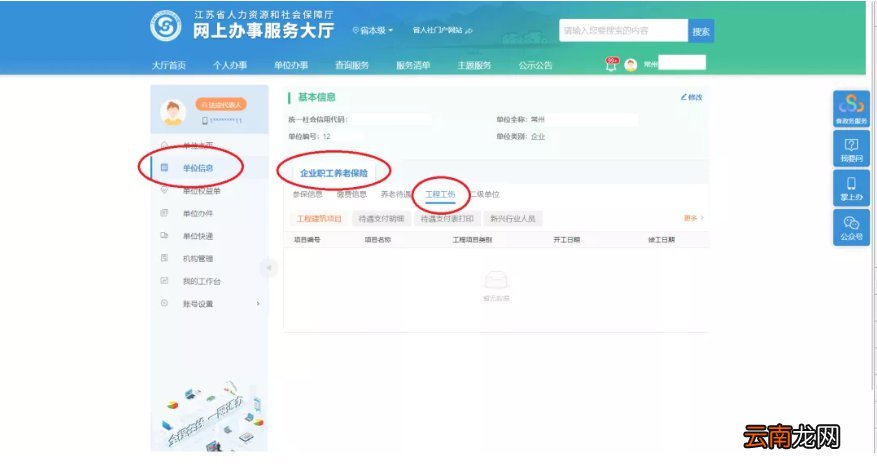Open 大厅首页 in the top navigation
Image resolution: width=877 pixels, height=465 pixels.
click(169, 65)
